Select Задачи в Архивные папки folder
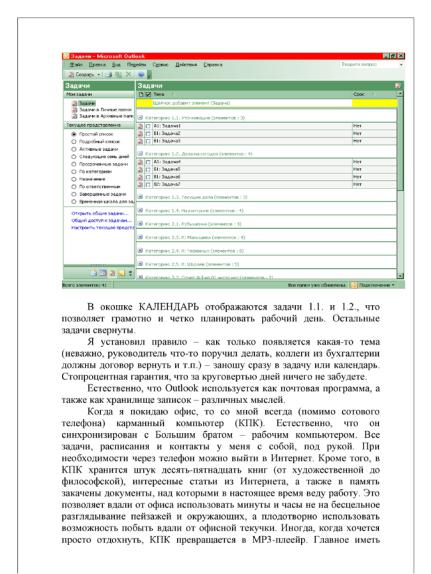 (x=102, y=116)
